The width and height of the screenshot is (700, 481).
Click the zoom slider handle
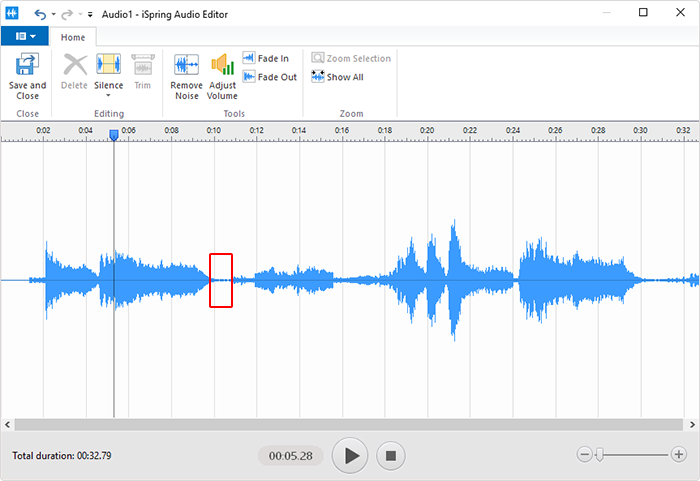(600, 455)
